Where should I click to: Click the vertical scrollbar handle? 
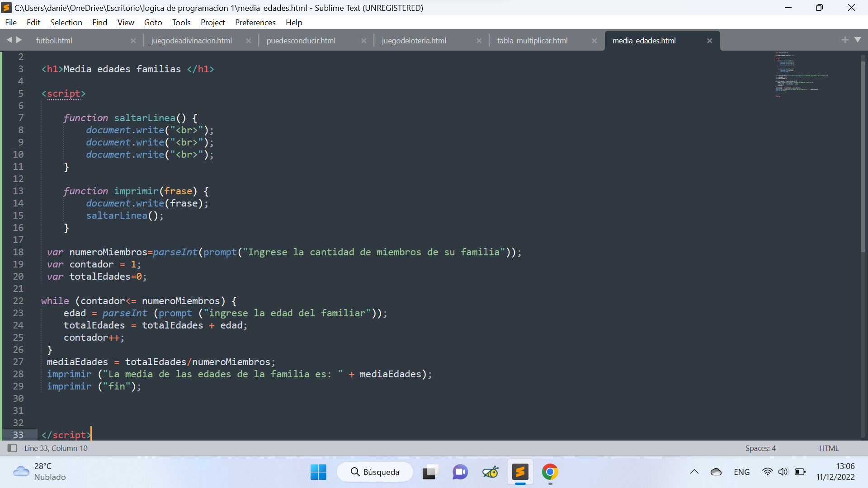click(x=863, y=156)
